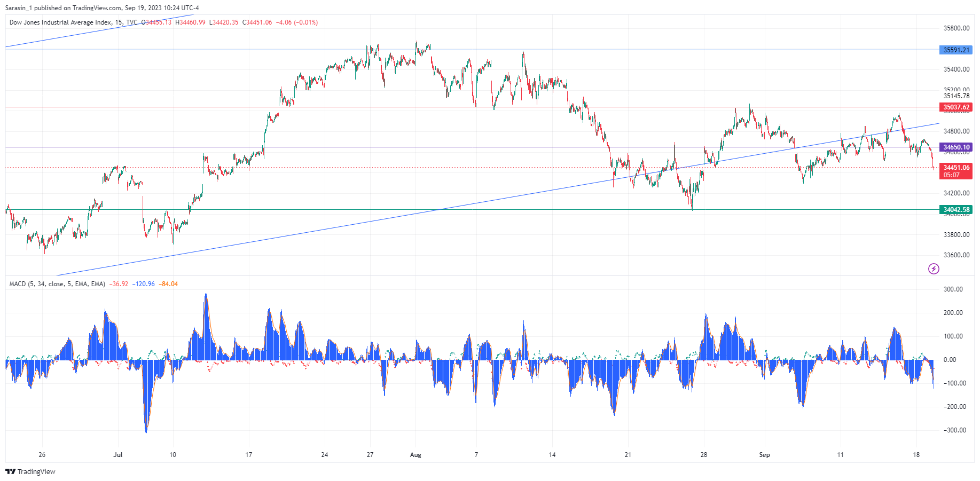This screenshot has height=481, width=980.
Task: Click the date label 7 on time axis
Action: [x=476, y=455]
